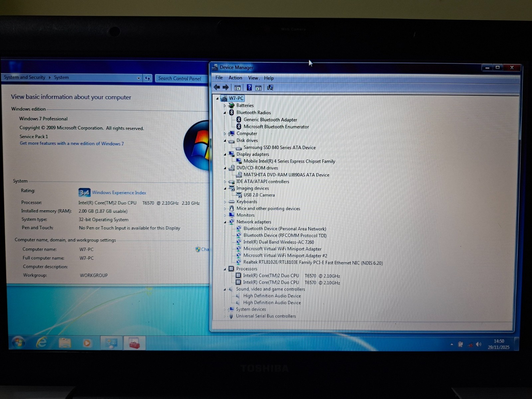Click System breadcrumb in address bar
532x399 pixels.
point(62,77)
